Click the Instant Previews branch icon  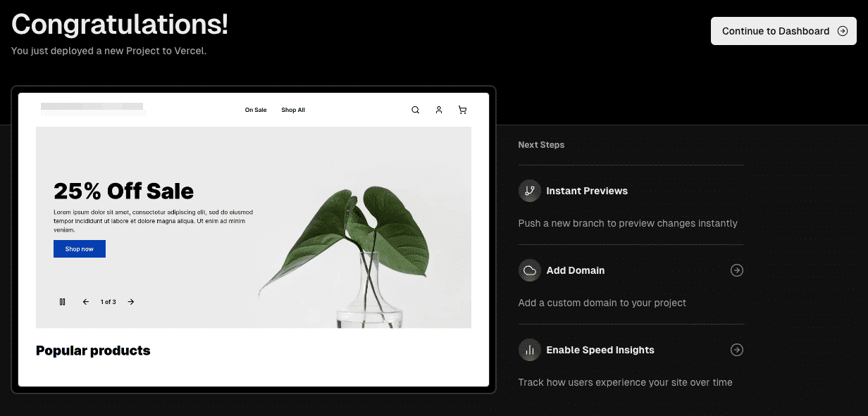(x=530, y=191)
